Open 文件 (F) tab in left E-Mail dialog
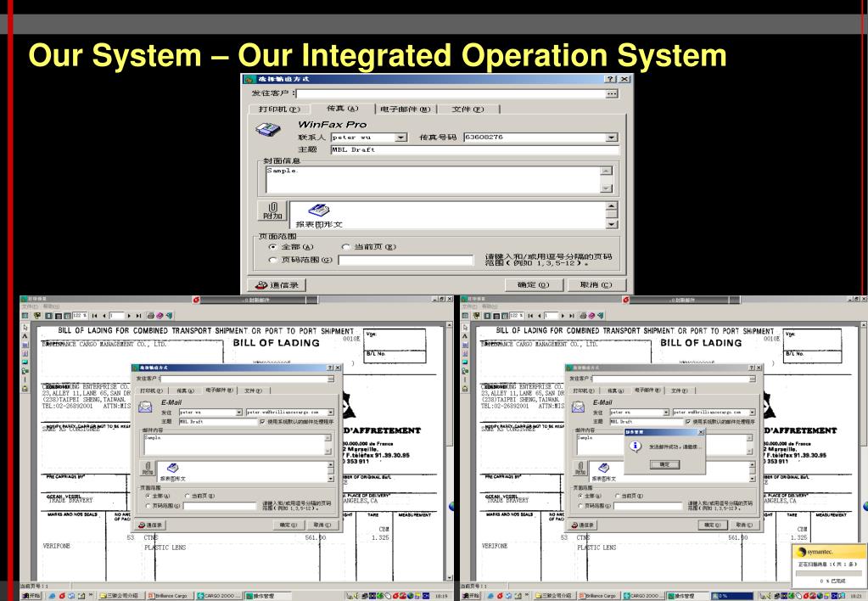Screen dimensions: 868x601 [253, 391]
